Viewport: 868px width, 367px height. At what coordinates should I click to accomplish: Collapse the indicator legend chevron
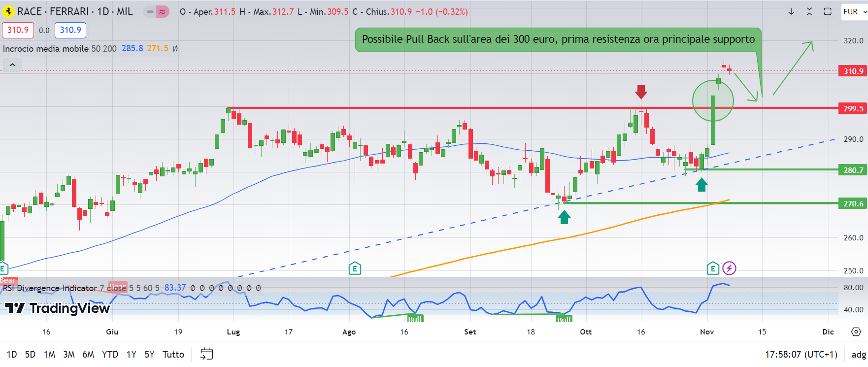pos(12,65)
